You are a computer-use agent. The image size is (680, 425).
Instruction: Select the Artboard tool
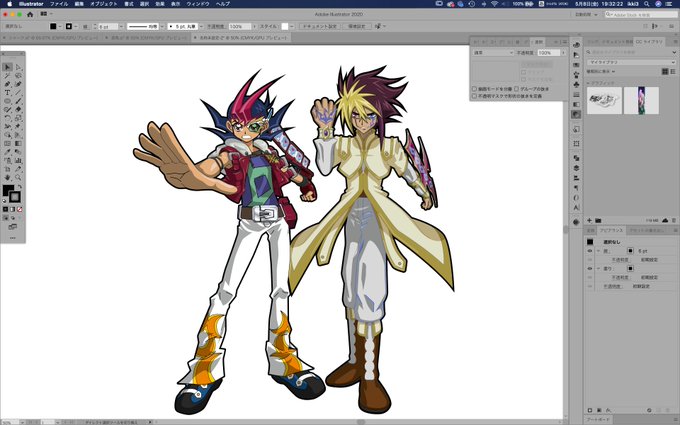[7, 169]
